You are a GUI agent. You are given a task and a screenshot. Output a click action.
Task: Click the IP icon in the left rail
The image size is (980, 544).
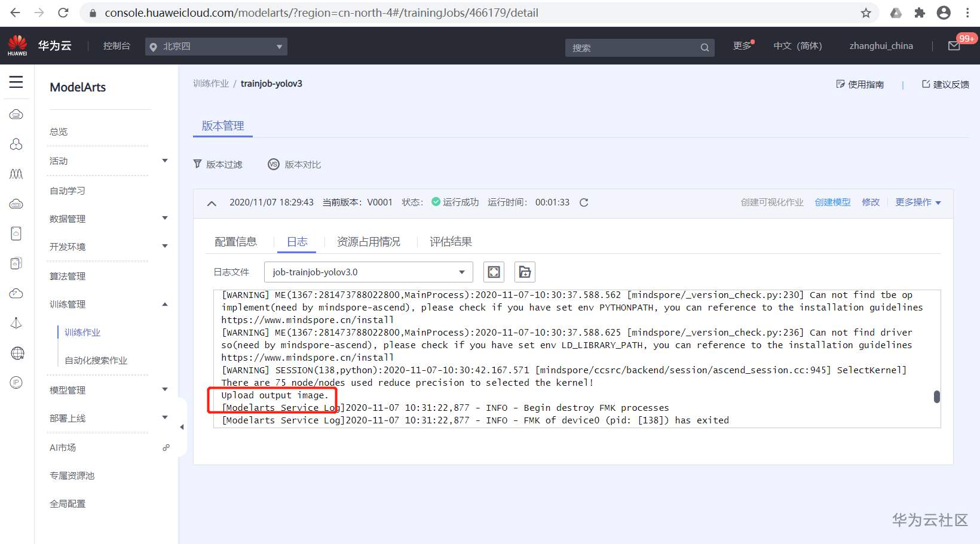(17, 383)
